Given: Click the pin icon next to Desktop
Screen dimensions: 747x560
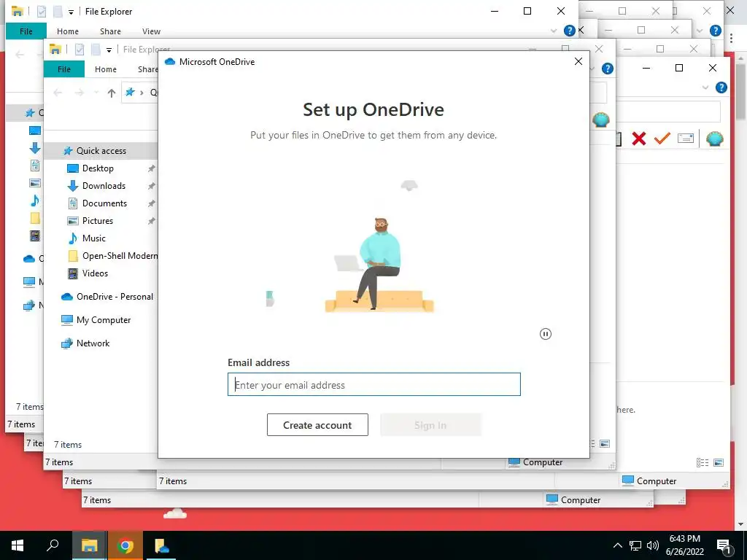Looking at the screenshot, I should 152,168.
